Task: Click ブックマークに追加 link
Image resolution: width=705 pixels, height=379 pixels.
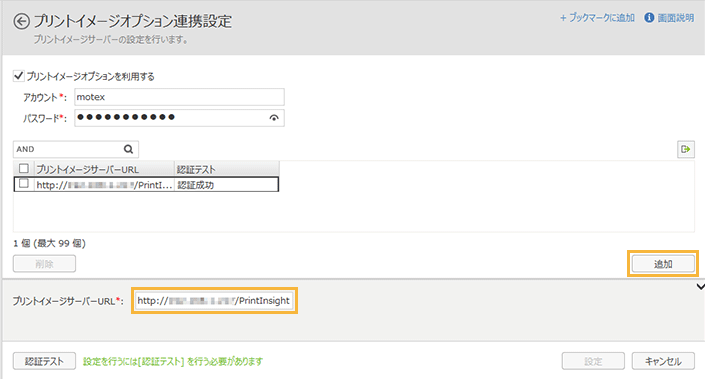Action: [x=597, y=18]
